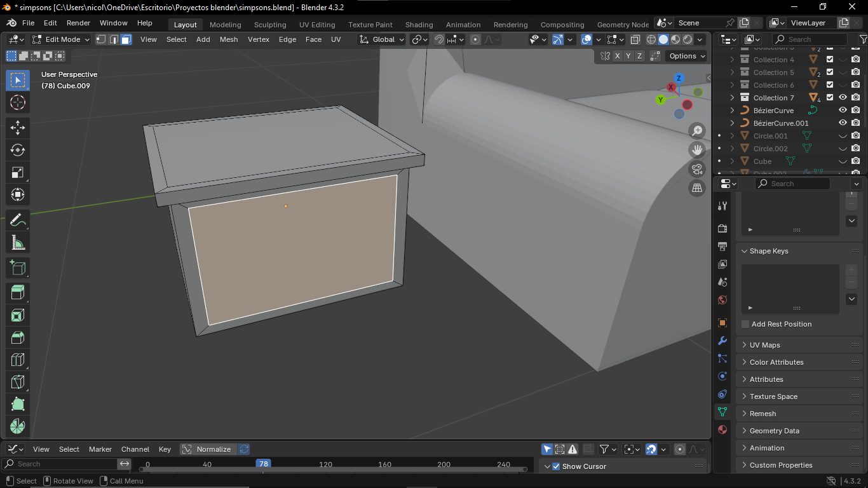
Task: Toggle X-Ray view
Action: coord(635,39)
